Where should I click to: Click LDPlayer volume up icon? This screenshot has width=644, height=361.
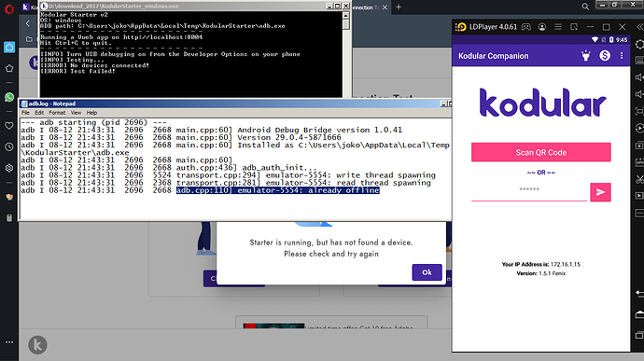coord(639,77)
